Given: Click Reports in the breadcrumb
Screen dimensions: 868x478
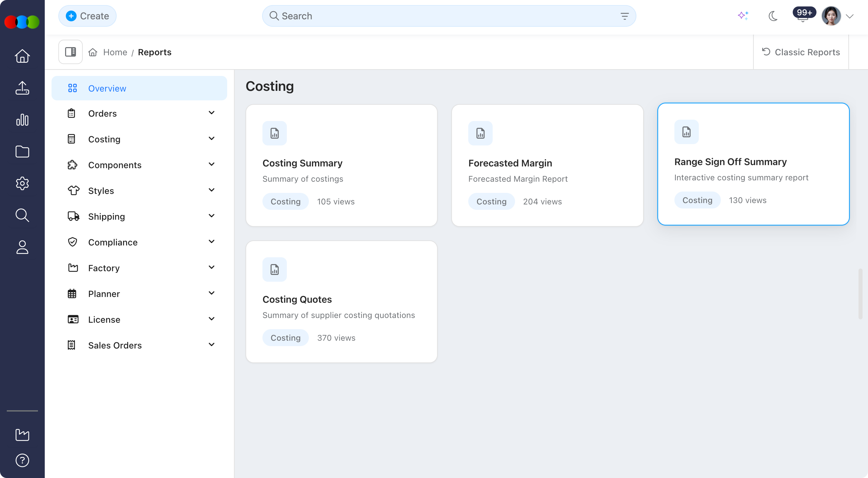Looking at the screenshot, I should click(x=155, y=52).
